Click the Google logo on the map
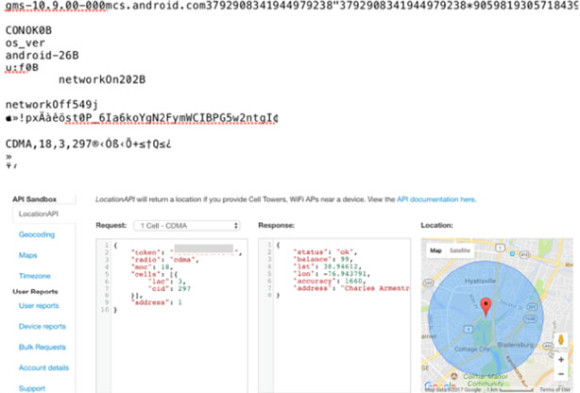The width and height of the screenshot is (580, 393). tap(440, 386)
